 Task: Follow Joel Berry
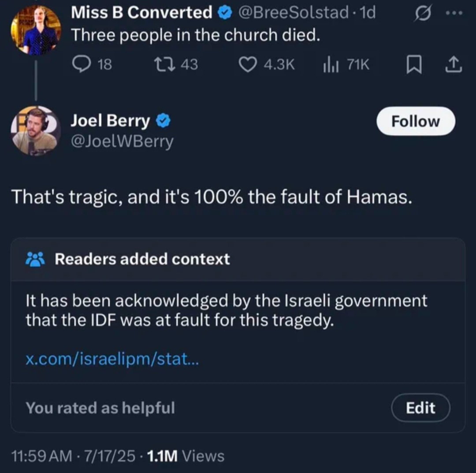[416, 121]
